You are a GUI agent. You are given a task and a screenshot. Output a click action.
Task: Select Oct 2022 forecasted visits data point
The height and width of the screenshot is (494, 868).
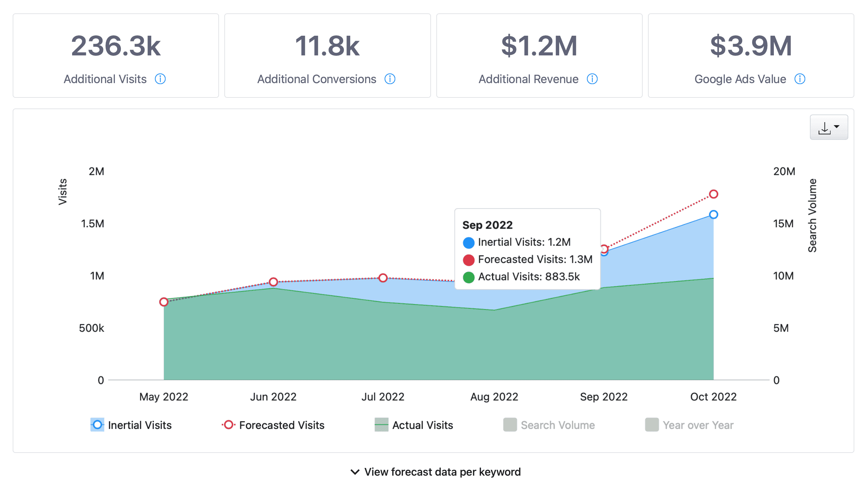pyautogui.click(x=713, y=194)
